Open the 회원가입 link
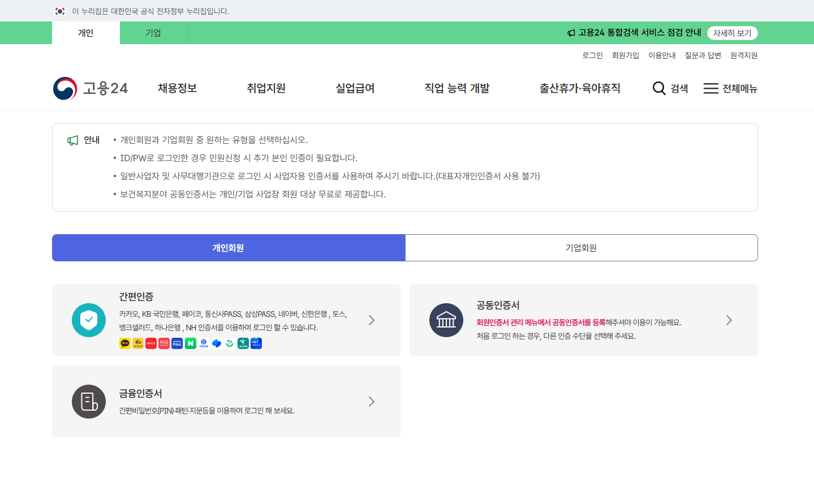The width and height of the screenshot is (814, 504). coord(625,55)
